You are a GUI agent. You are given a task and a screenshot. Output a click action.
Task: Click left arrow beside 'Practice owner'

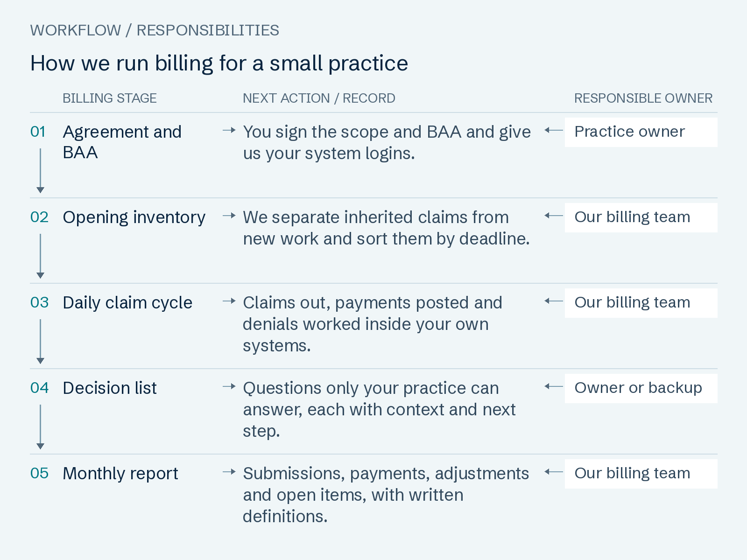coord(554,130)
